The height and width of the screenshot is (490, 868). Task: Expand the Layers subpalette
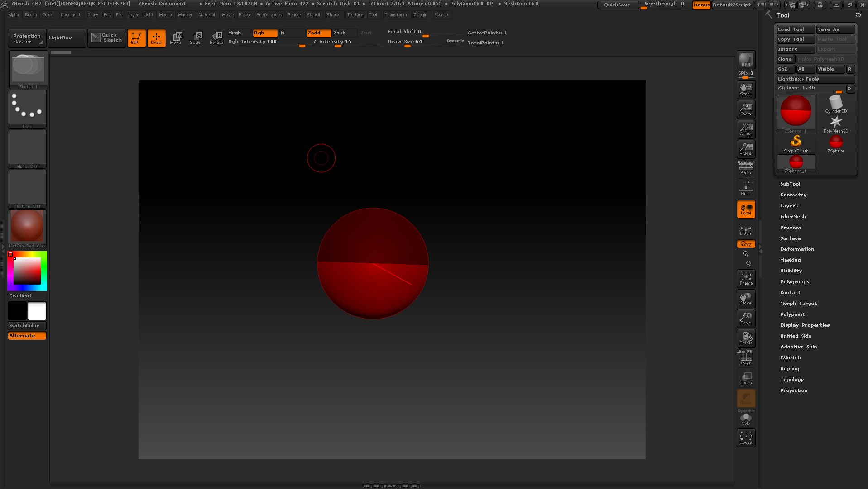pyautogui.click(x=789, y=206)
